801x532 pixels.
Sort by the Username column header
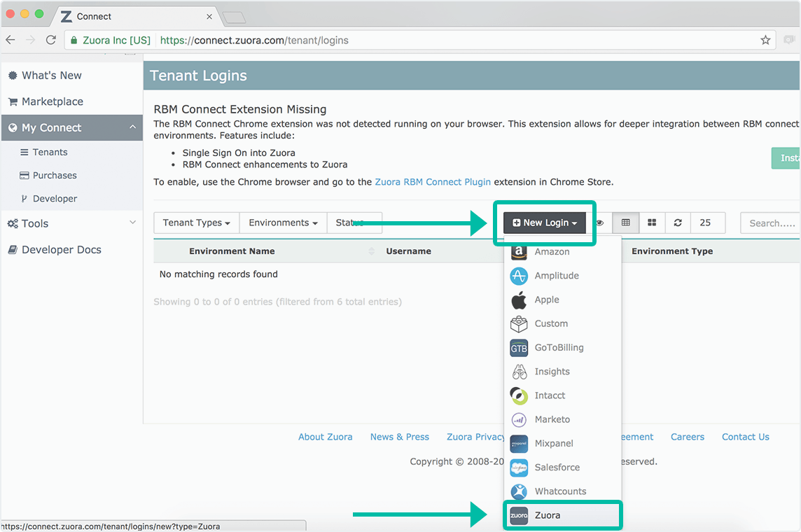408,251
